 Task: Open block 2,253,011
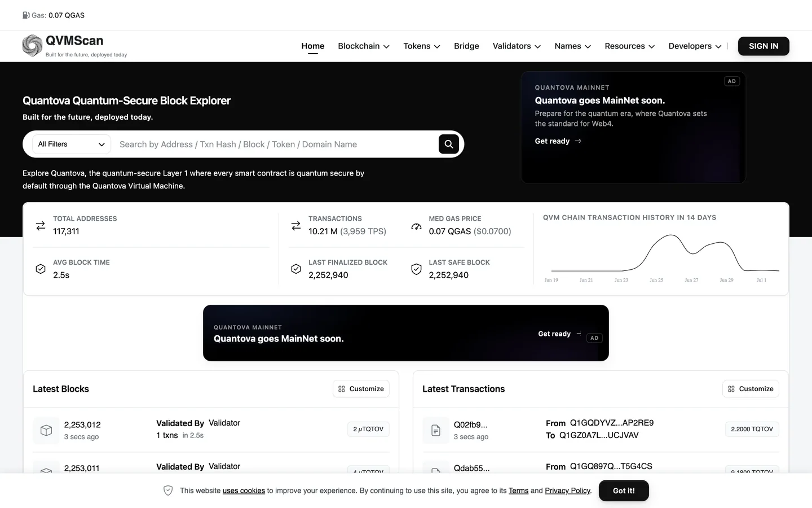pos(82,468)
